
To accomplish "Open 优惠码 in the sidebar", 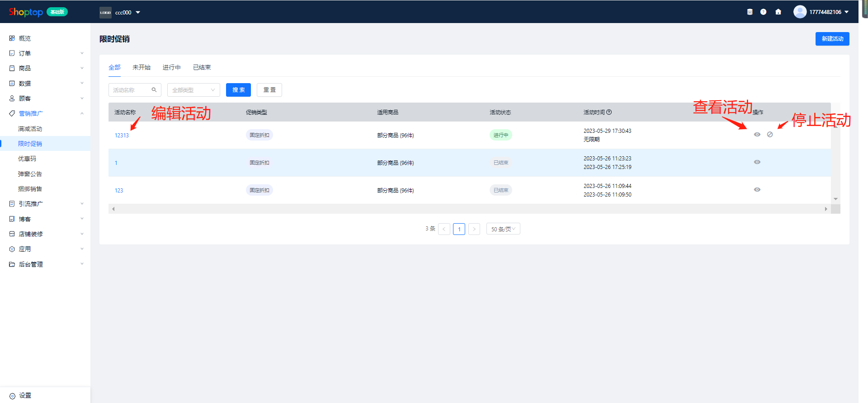I will pos(27,159).
